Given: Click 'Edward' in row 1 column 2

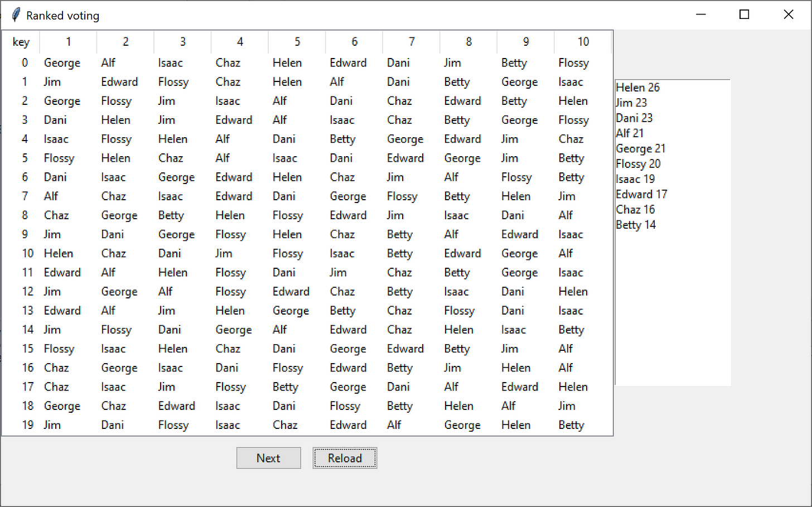Looking at the screenshot, I should coord(119,82).
